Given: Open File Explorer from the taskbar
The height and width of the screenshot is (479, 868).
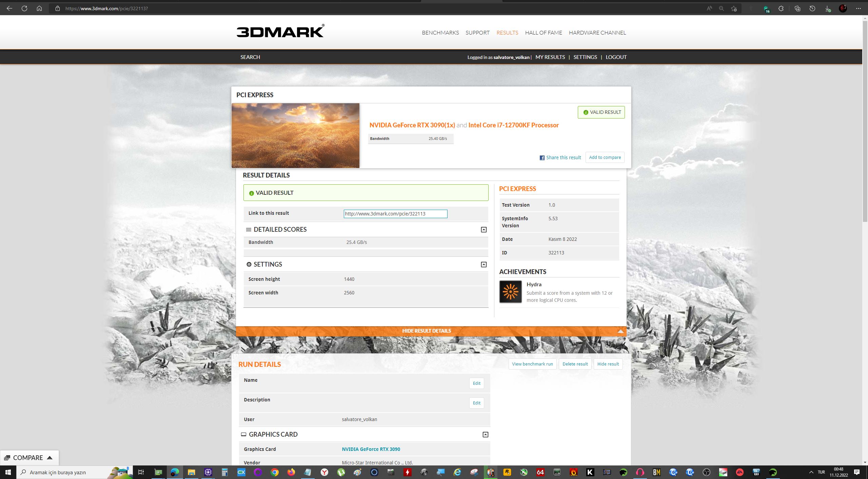Looking at the screenshot, I should [191, 472].
